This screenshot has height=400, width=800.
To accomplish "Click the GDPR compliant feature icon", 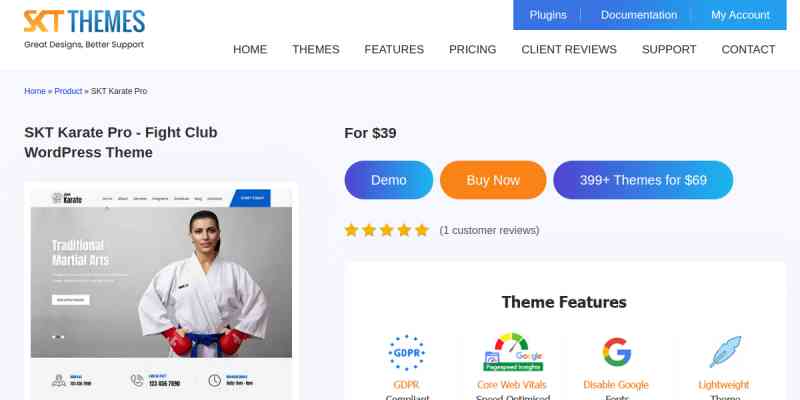I will 407,353.
